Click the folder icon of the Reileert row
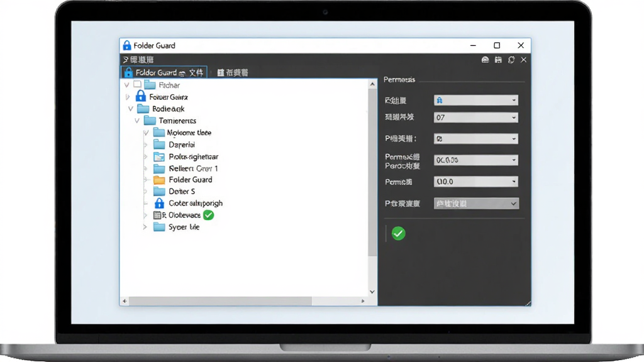644x362 pixels. [x=159, y=168]
